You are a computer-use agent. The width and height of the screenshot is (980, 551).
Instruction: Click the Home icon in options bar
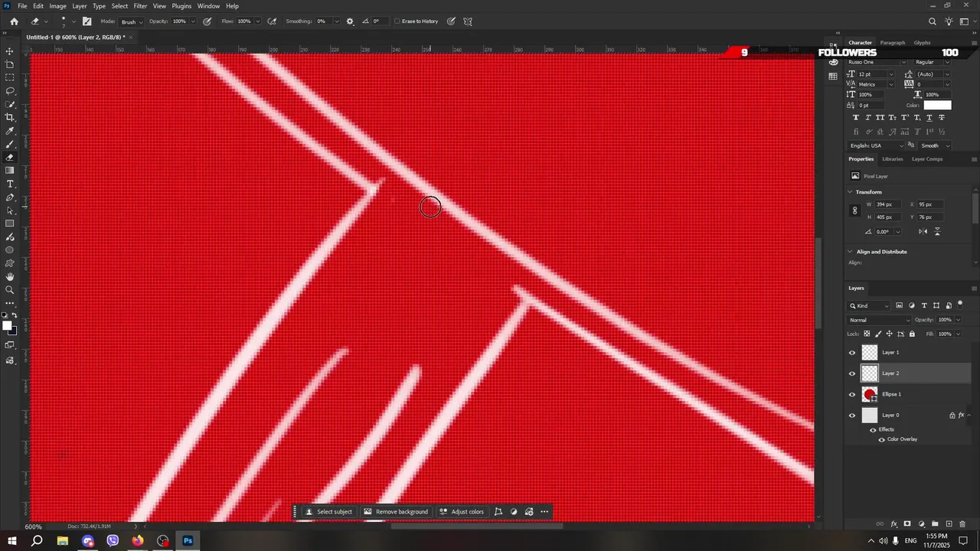click(x=14, y=21)
